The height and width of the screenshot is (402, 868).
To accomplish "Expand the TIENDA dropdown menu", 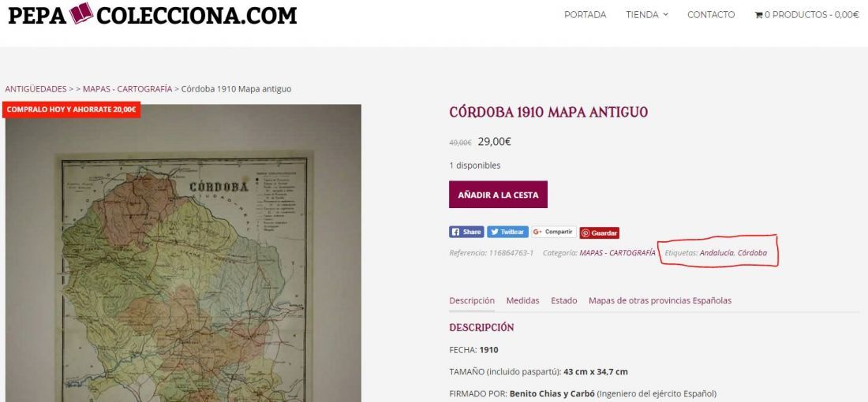I will [646, 15].
